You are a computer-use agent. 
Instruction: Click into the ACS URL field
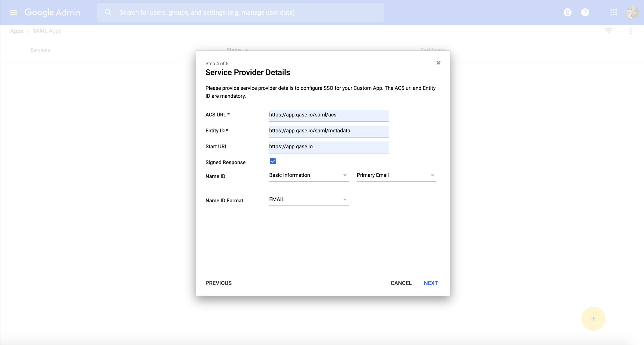pos(328,115)
